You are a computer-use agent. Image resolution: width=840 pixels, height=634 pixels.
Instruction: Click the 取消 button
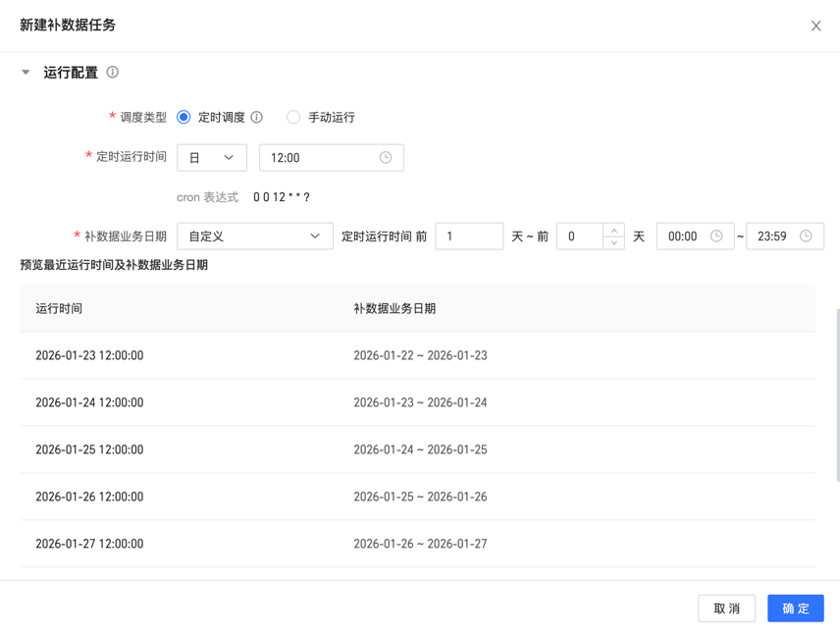pos(726,608)
